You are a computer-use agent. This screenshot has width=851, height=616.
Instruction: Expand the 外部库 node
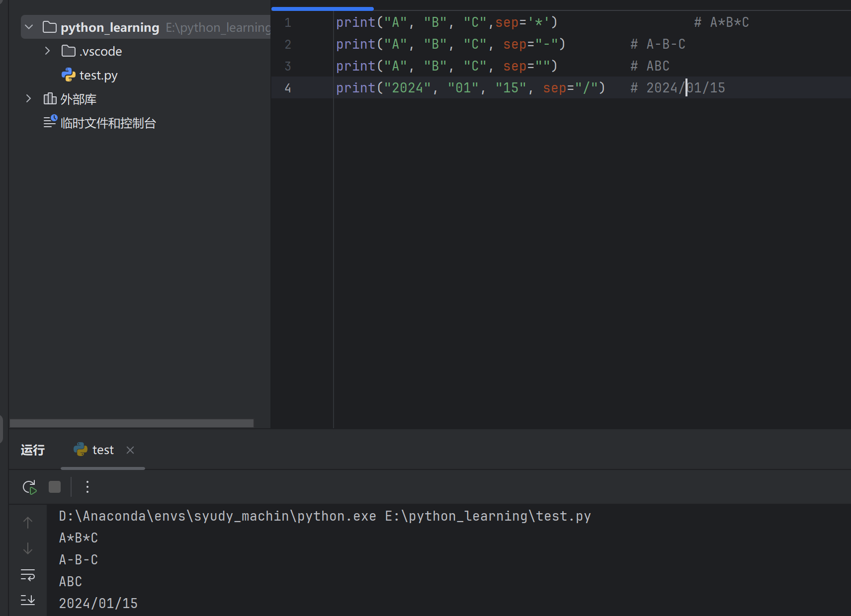pyautogui.click(x=28, y=98)
